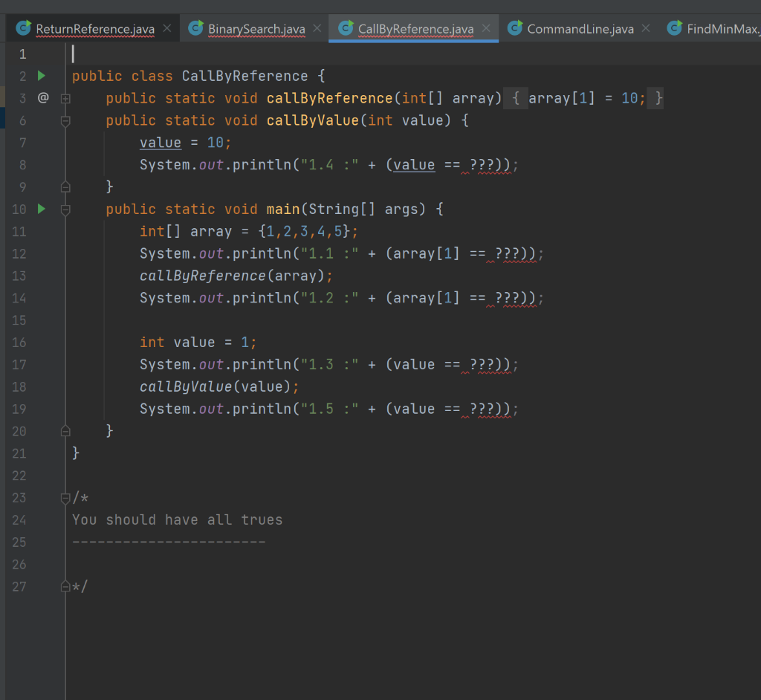Collapse the main method fold arrow
Screen dimensions: 761x700
(x=65, y=209)
